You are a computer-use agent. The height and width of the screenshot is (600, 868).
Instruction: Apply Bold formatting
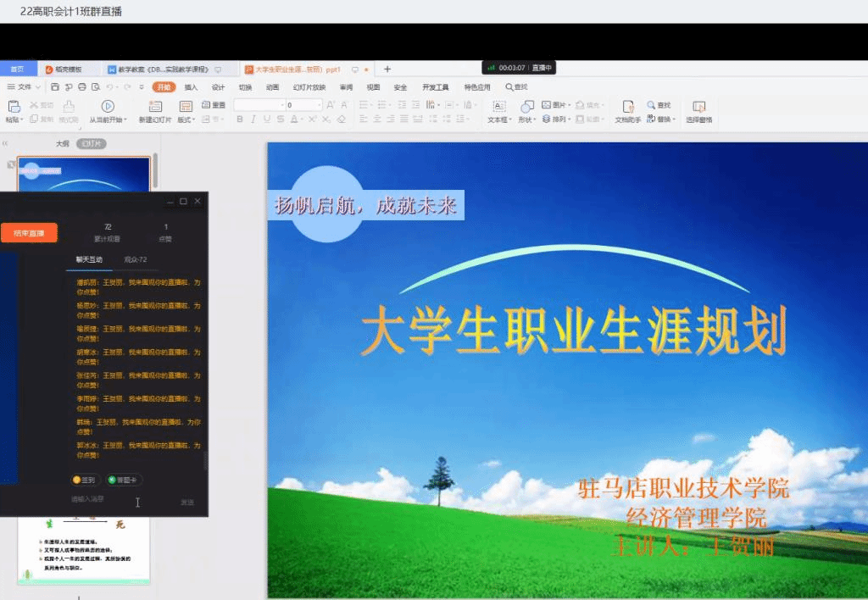pos(240,119)
